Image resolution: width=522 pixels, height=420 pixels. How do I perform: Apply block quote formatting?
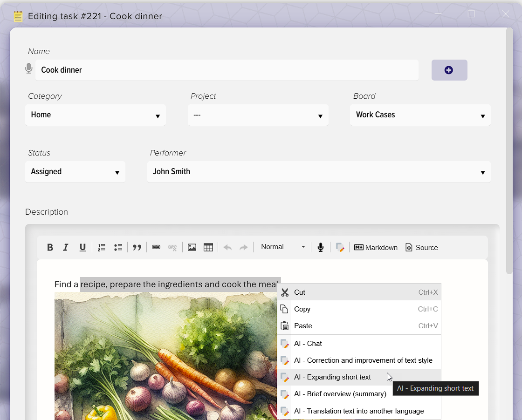(x=137, y=247)
